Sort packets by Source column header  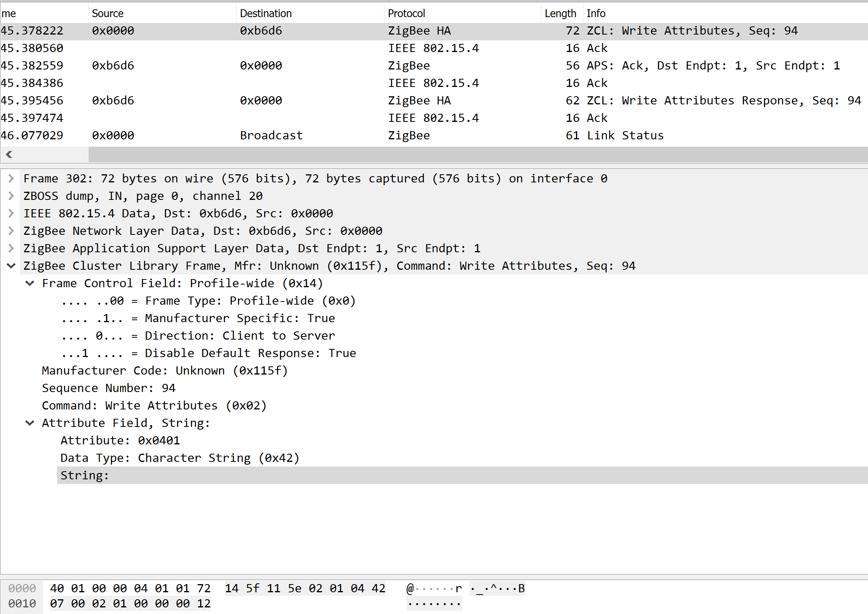(x=108, y=14)
